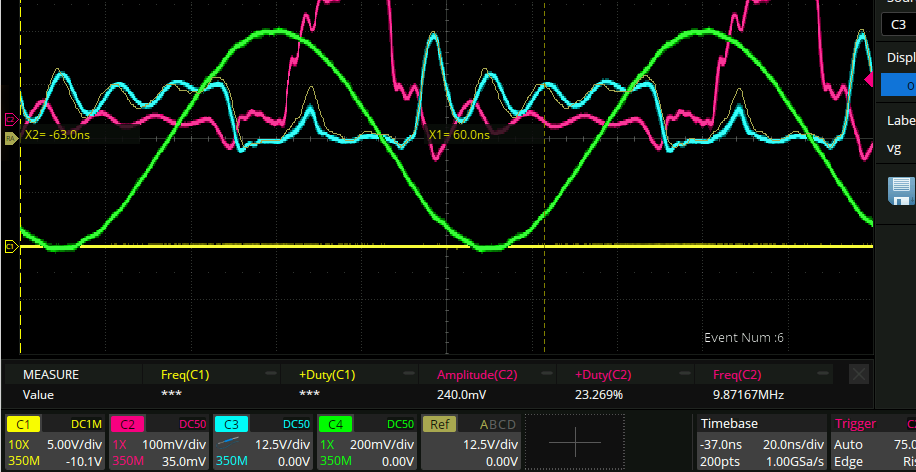Click the Ref waveform button
916x472 pixels.
pos(440,424)
